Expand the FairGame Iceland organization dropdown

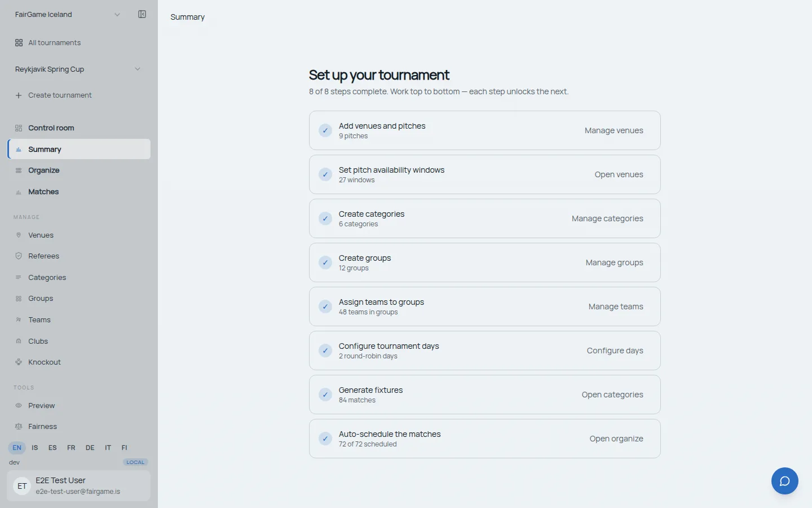[68, 15]
